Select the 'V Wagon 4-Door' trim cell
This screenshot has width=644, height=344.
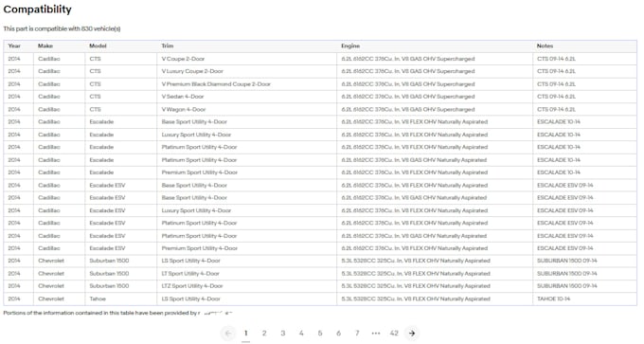(246, 109)
